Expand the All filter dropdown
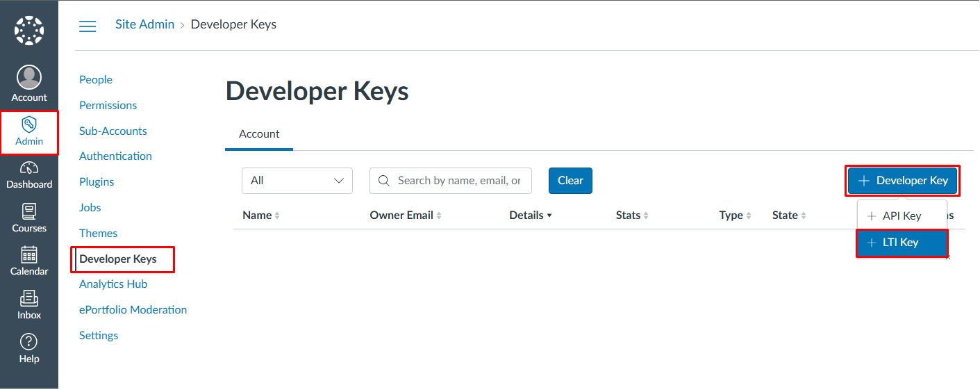The image size is (980, 390). point(297,181)
